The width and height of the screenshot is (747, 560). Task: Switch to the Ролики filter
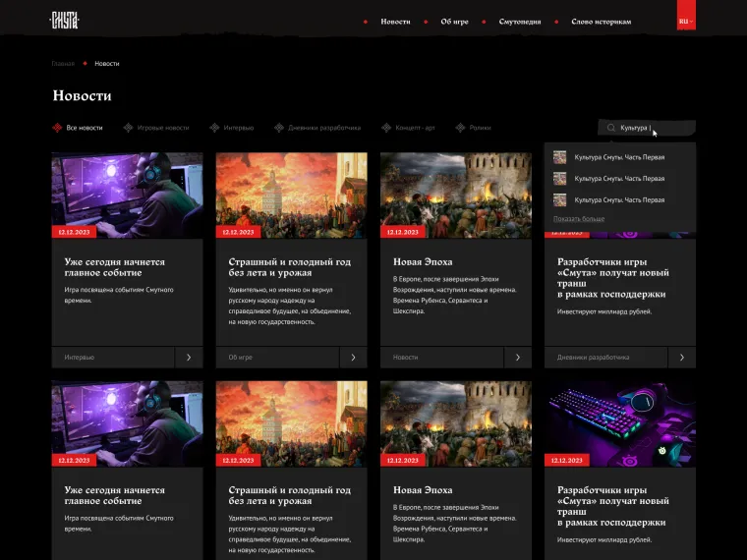[480, 128]
